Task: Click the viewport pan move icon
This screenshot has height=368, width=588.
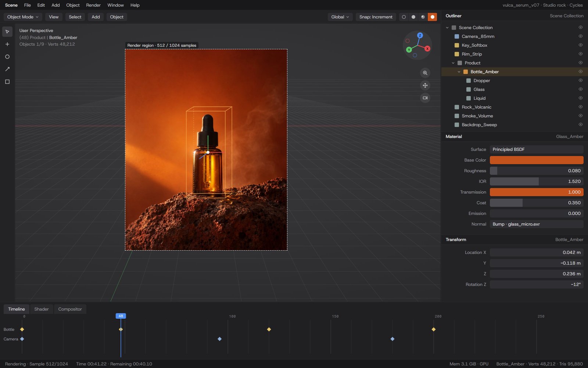Action: tap(425, 85)
